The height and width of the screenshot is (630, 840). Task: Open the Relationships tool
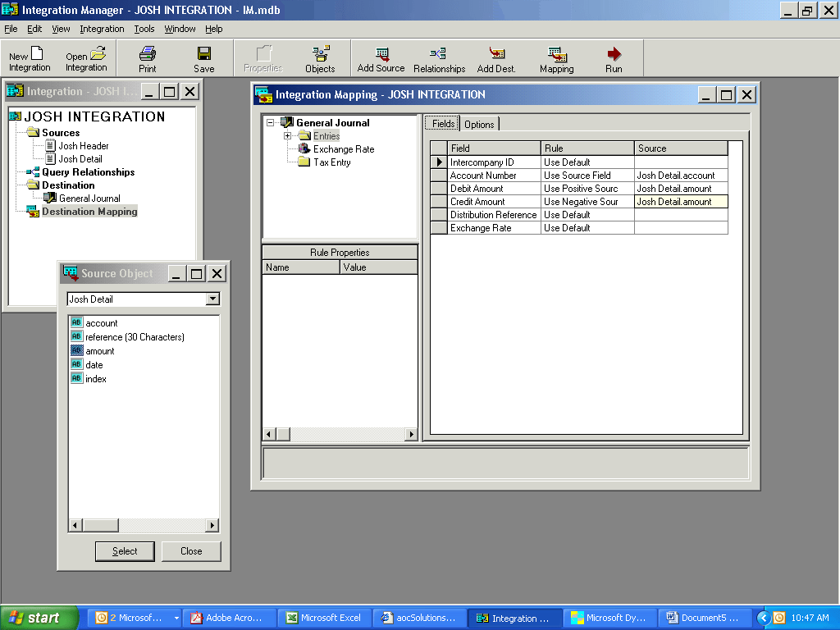click(x=439, y=57)
